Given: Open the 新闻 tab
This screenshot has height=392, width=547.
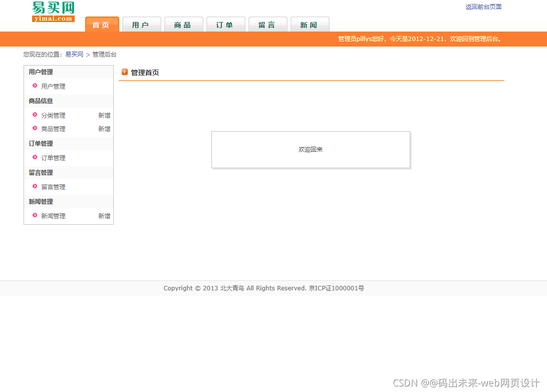Looking at the screenshot, I should pyautogui.click(x=310, y=25).
